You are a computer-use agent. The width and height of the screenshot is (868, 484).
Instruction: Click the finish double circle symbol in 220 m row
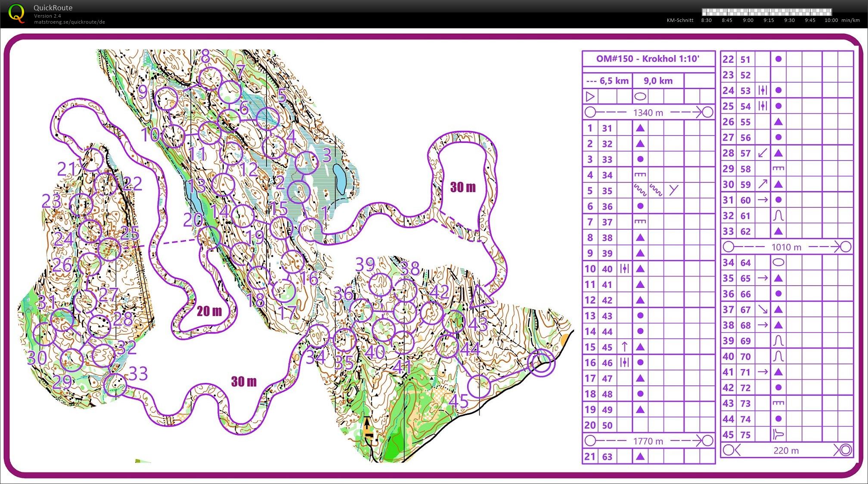[x=845, y=450]
